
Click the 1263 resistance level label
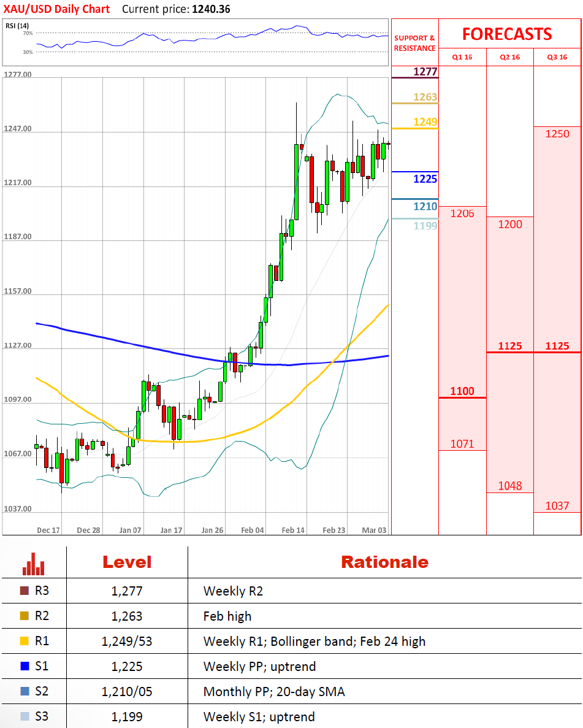425,96
